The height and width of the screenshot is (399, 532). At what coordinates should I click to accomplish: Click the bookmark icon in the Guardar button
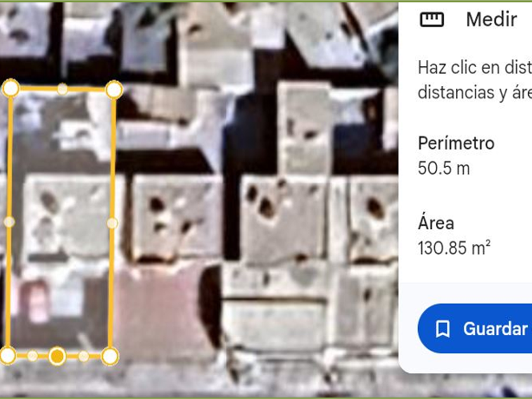pyautogui.click(x=443, y=329)
